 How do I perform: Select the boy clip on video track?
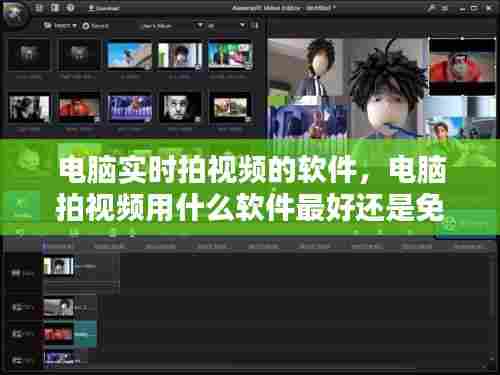coord(59,266)
